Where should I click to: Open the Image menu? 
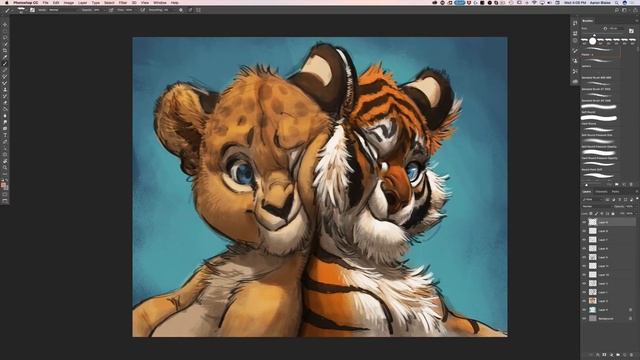click(x=69, y=2)
